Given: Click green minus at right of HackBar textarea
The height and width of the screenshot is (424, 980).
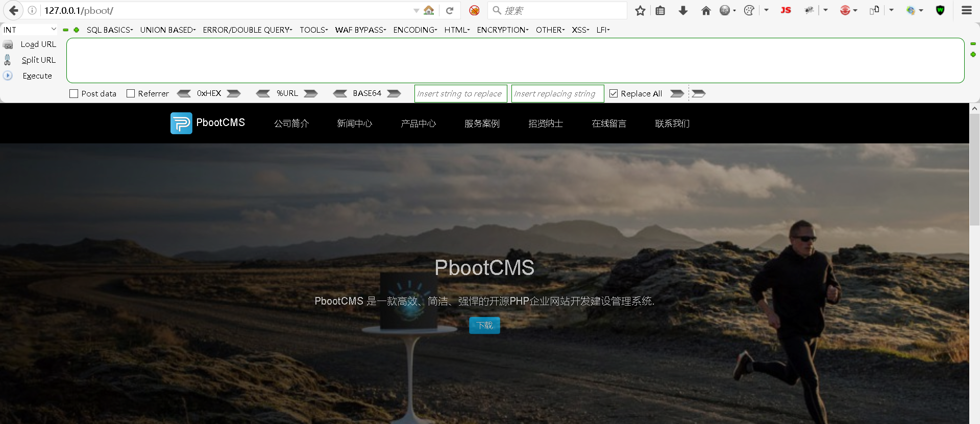Looking at the screenshot, I should (973, 44).
